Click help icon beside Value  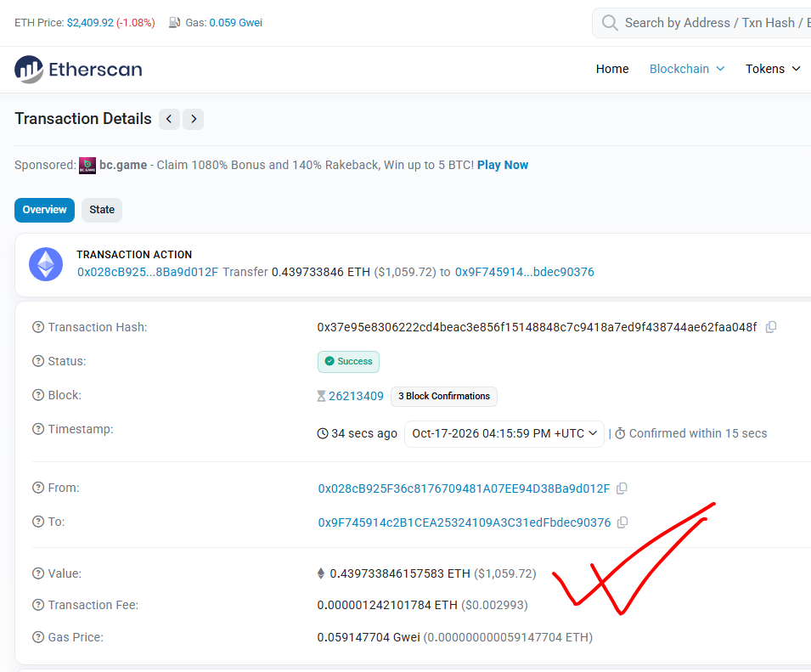[38, 573]
